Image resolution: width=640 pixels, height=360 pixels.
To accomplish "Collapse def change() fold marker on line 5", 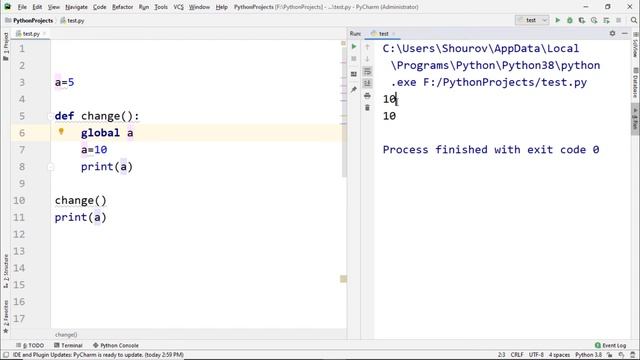I will point(50,116).
